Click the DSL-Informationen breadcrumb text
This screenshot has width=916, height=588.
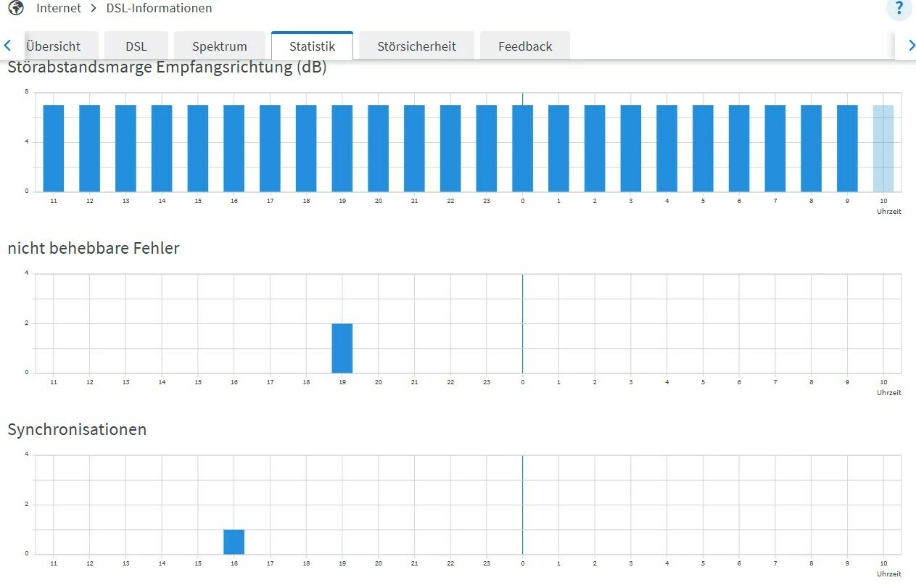[x=159, y=9]
